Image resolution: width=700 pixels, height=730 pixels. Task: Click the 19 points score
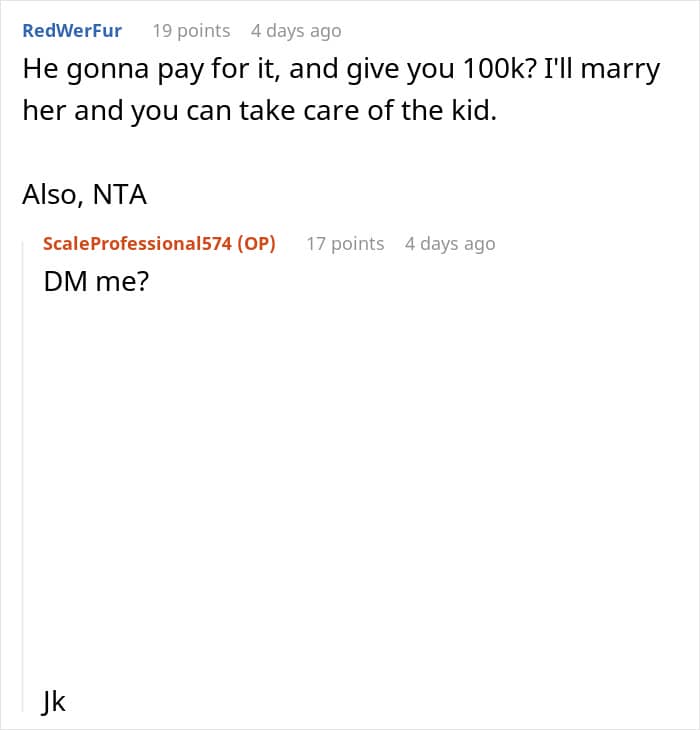pos(190,31)
